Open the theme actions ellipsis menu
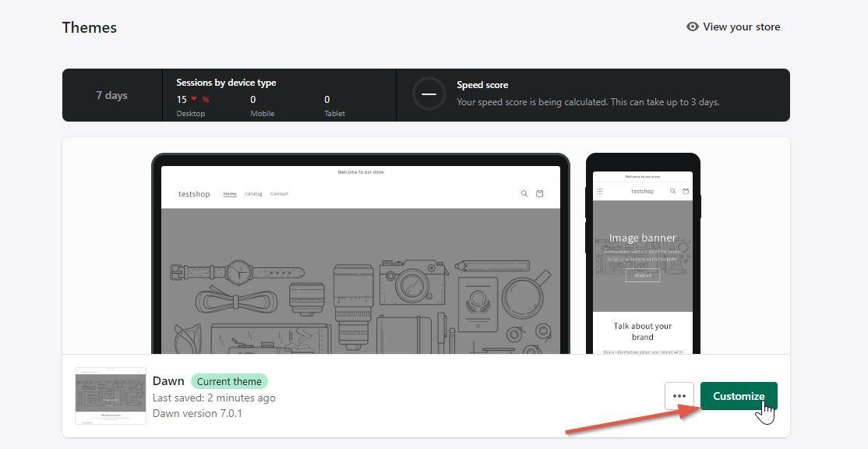Image resolution: width=868 pixels, height=449 pixels. (679, 396)
